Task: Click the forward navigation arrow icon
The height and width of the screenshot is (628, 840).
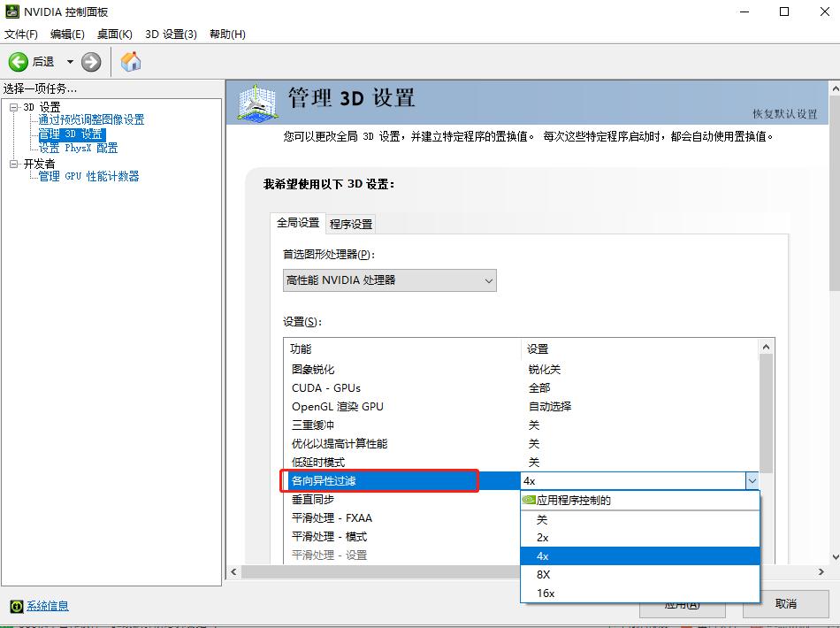Action: pos(89,62)
